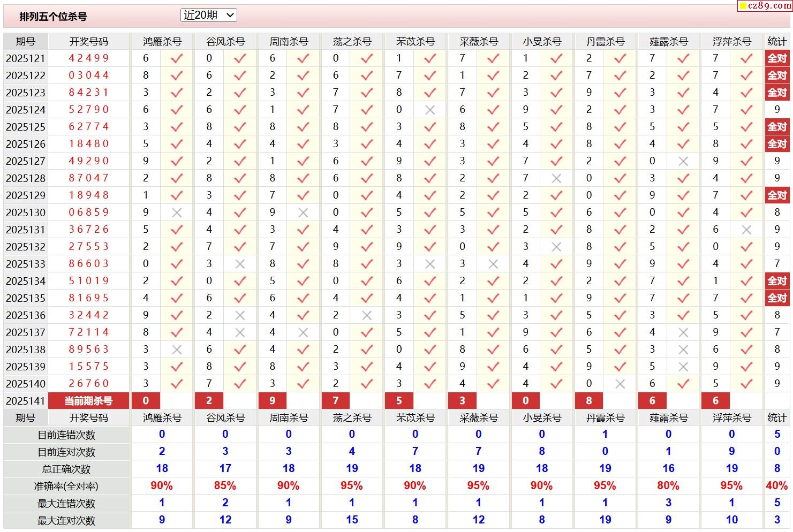Viewport: 793px width, 532px height.
Task: Click the cross mark for 薤露杀号 in row 2025139
Action: (683, 367)
